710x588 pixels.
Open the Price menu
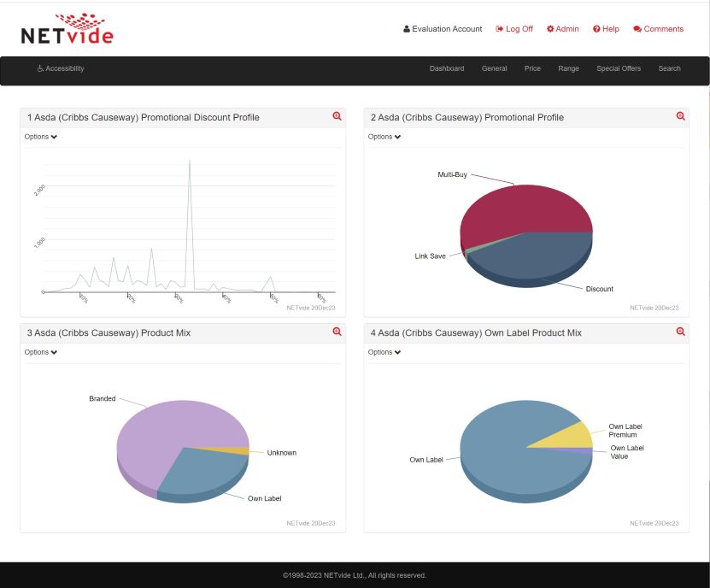[532, 68]
